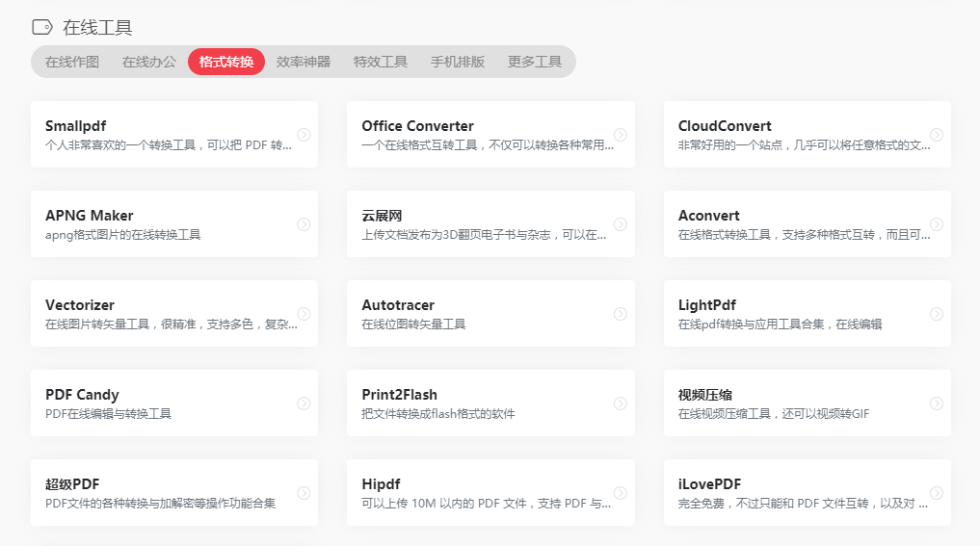Viewport: 980px width, 546px height.
Task: Click the arrow icon on the Aconvert card
Action: [937, 223]
